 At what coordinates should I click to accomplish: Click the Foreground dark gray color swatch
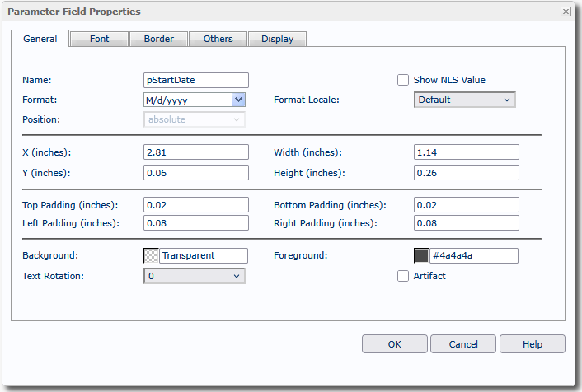coord(421,255)
